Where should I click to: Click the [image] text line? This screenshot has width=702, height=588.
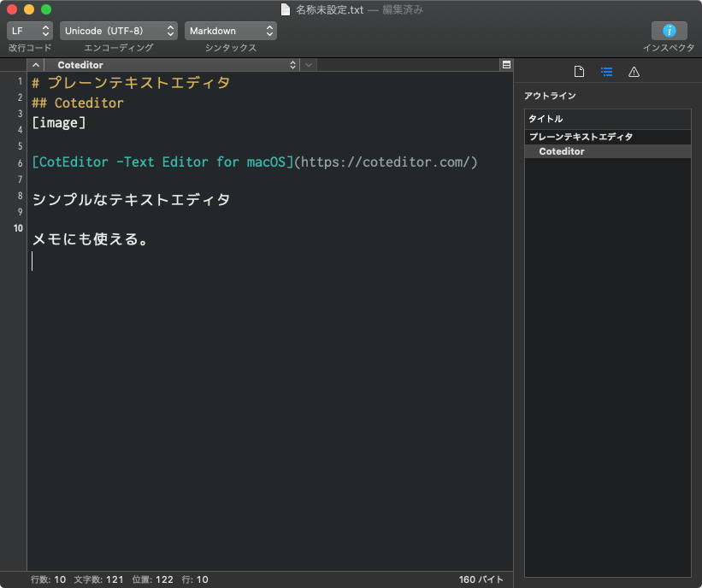(59, 122)
